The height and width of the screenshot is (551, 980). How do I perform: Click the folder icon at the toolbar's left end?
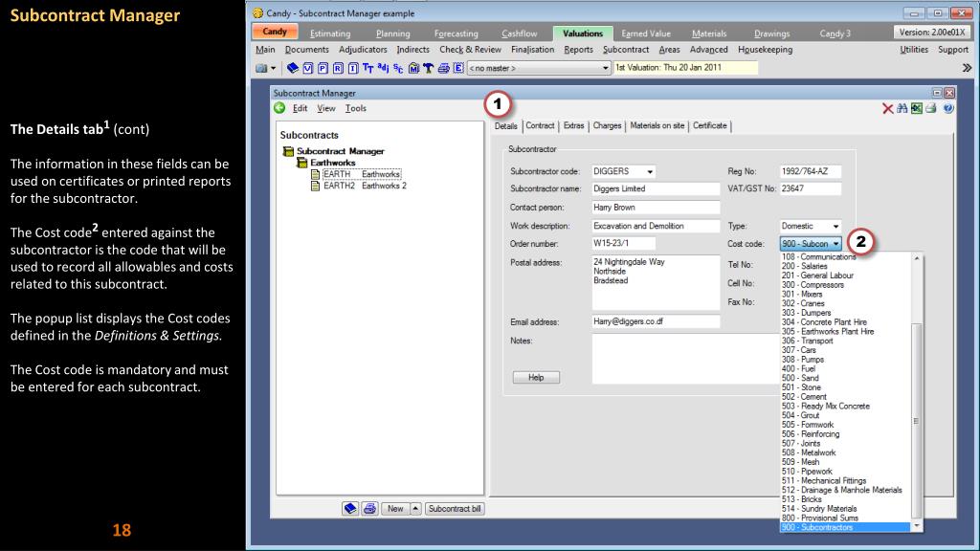tap(261, 68)
